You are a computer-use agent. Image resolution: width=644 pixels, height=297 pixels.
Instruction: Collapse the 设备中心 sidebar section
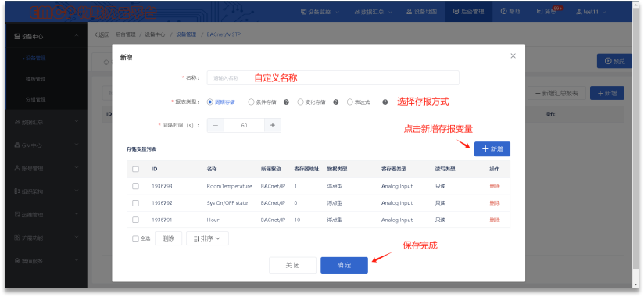coord(77,37)
